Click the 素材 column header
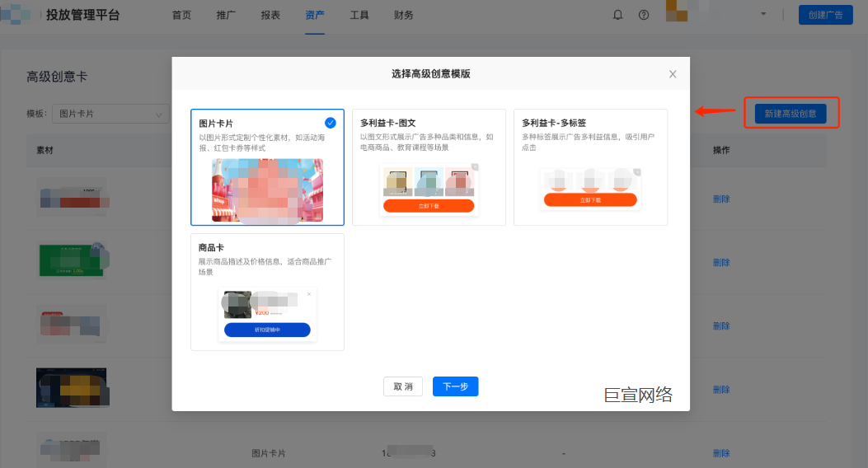The height and width of the screenshot is (468, 868). click(x=45, y=150)
